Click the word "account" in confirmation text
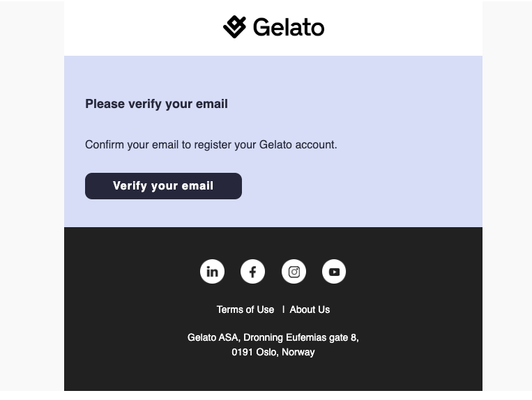Viewport: 532px width, 400px height. 316,145
